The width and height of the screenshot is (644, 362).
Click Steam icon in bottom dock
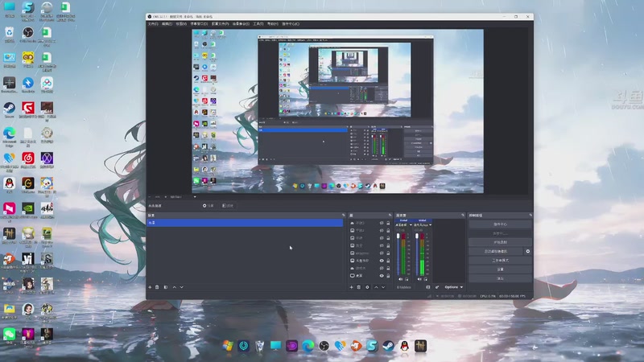388,346
